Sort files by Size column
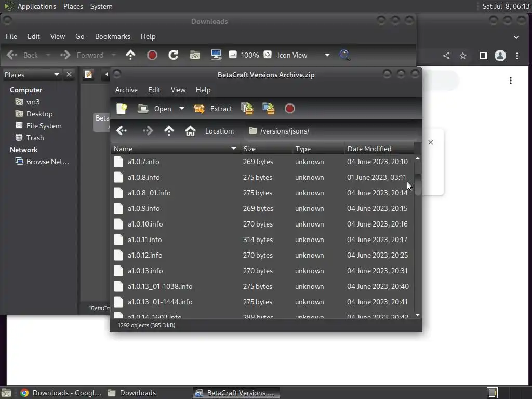 pos(267,149)
